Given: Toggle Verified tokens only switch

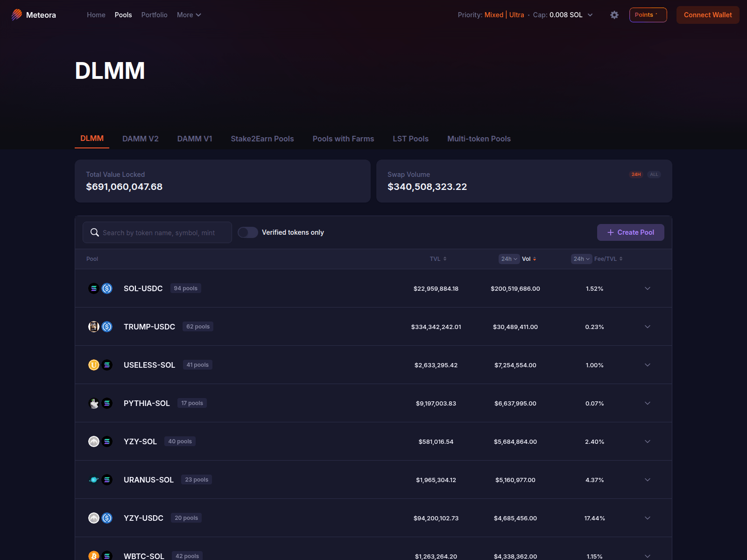Looking at the screenshot, I should (x=248, y=232).
